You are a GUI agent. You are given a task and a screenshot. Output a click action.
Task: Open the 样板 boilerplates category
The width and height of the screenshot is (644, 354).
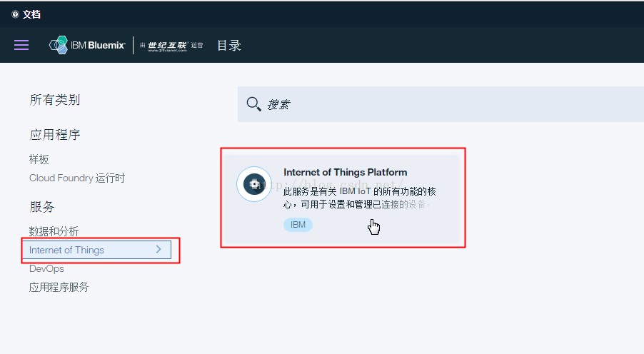pyautogui.click(x=39, y=159)
